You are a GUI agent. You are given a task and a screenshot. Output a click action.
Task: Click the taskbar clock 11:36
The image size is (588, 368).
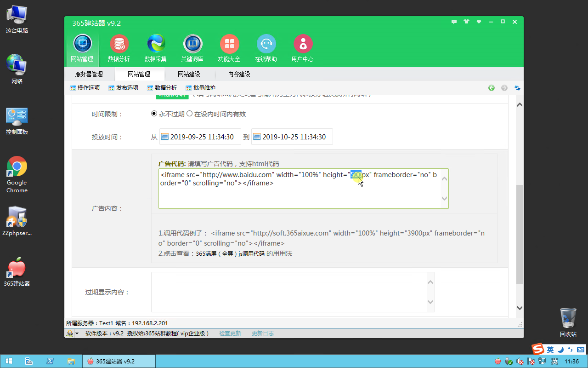(x=571, y=362)
